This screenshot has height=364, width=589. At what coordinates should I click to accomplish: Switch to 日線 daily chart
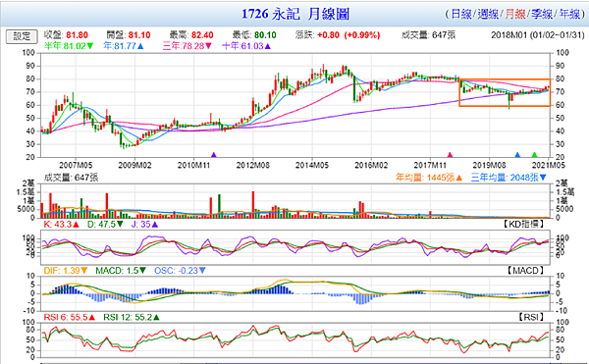[x=461, y=15]
